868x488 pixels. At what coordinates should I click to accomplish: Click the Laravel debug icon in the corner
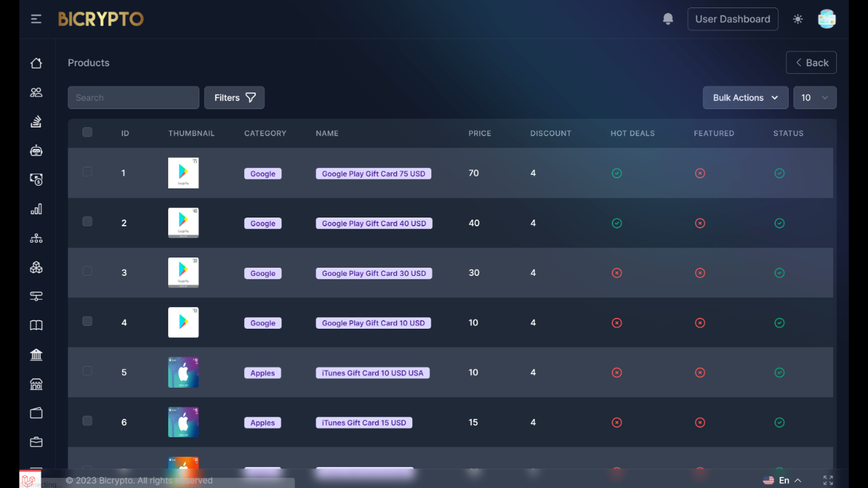[x=29, y=481]
